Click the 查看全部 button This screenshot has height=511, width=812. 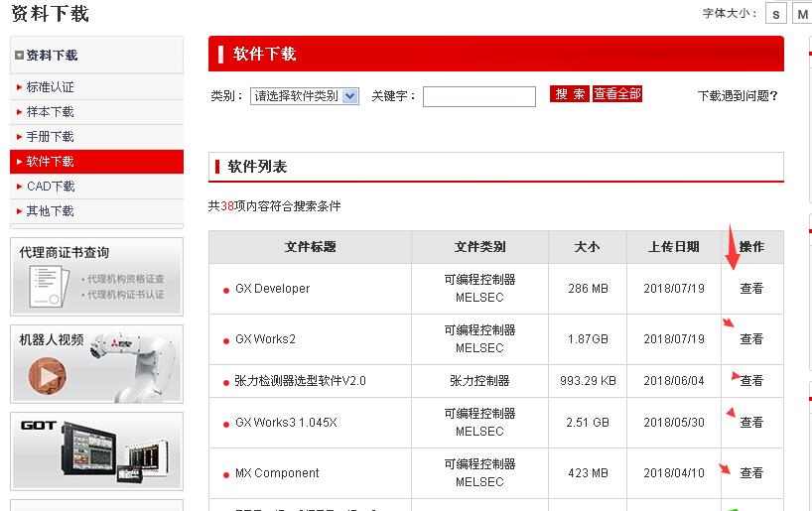pyautogui.click(x=617, y=93)
